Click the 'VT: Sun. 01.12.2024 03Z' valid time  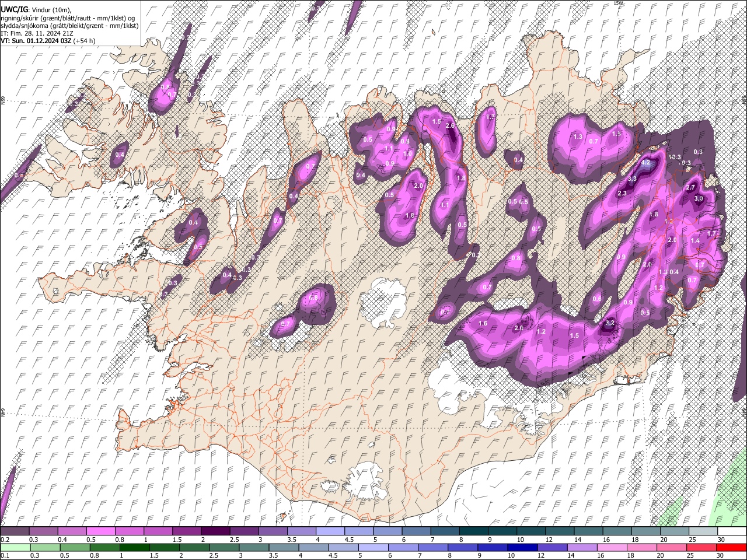click(36, 41)
